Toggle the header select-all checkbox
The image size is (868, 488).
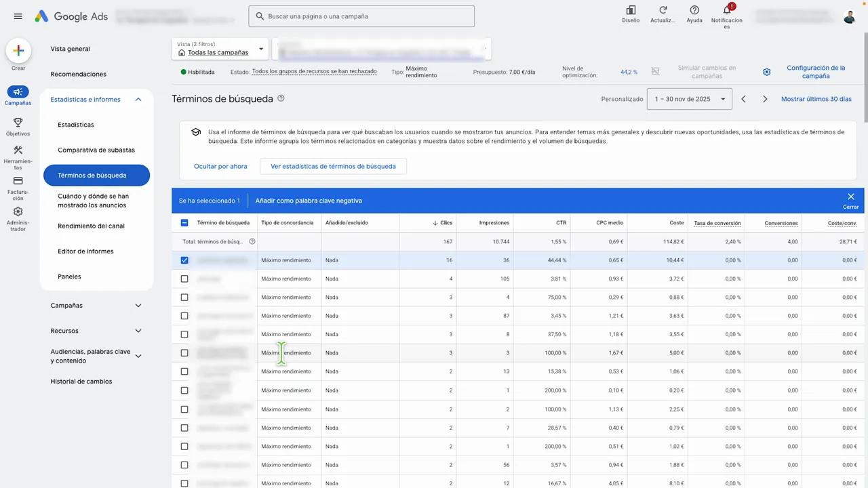point(184,223)
